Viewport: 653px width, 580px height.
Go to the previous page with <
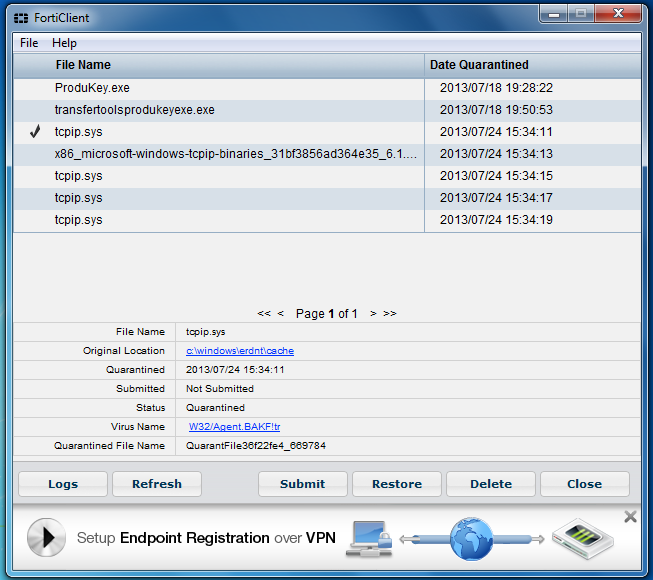[x=281, y=314]
